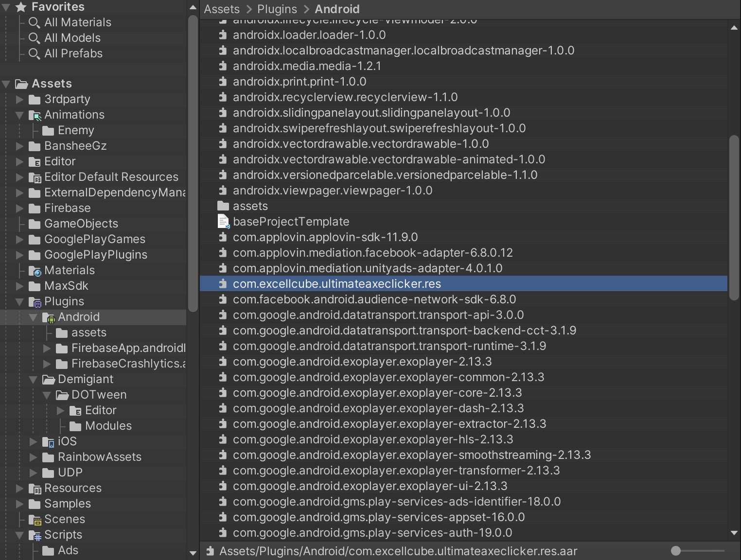Collapse the Assets root folder

tap(6, 84)
